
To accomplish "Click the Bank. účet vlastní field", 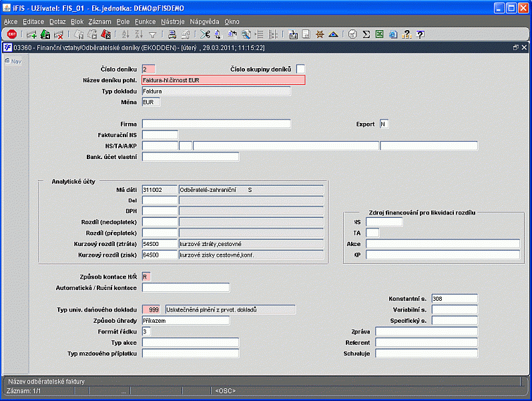I will [190, 156].
